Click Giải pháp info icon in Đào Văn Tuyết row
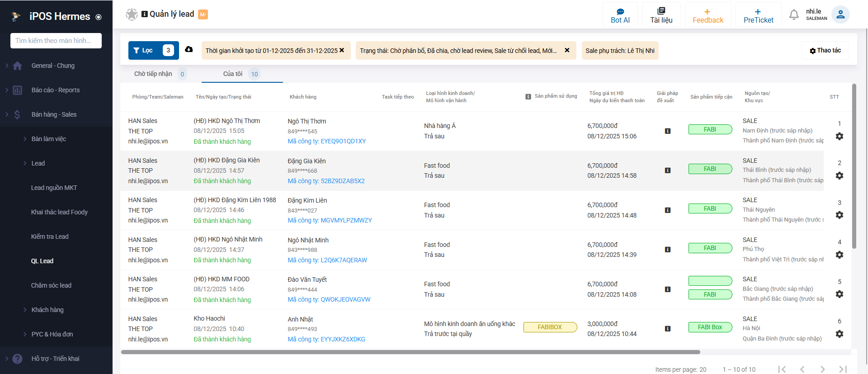 (x=668, y=289)
